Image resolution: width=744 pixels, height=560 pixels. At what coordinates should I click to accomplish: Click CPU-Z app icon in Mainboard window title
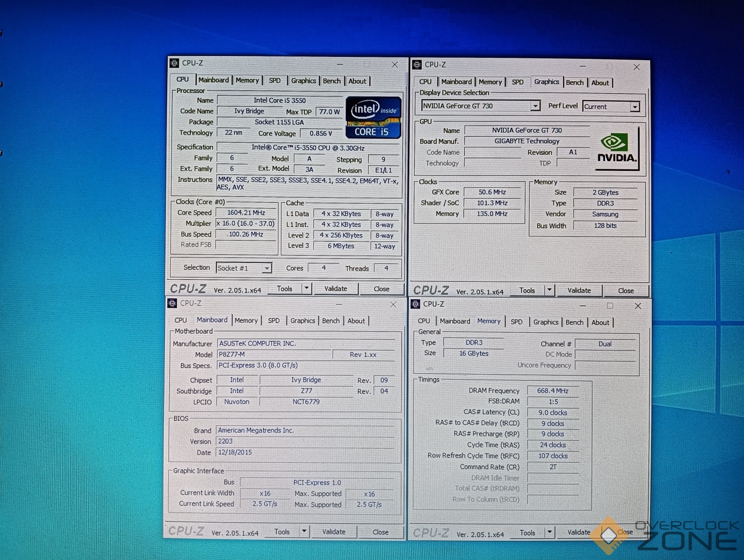click(172, 303)
